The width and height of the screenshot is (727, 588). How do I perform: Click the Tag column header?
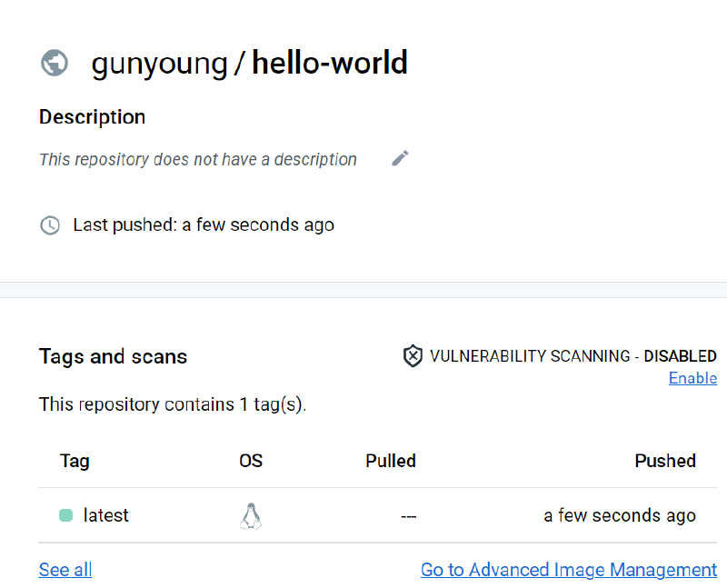pos(75,461)
